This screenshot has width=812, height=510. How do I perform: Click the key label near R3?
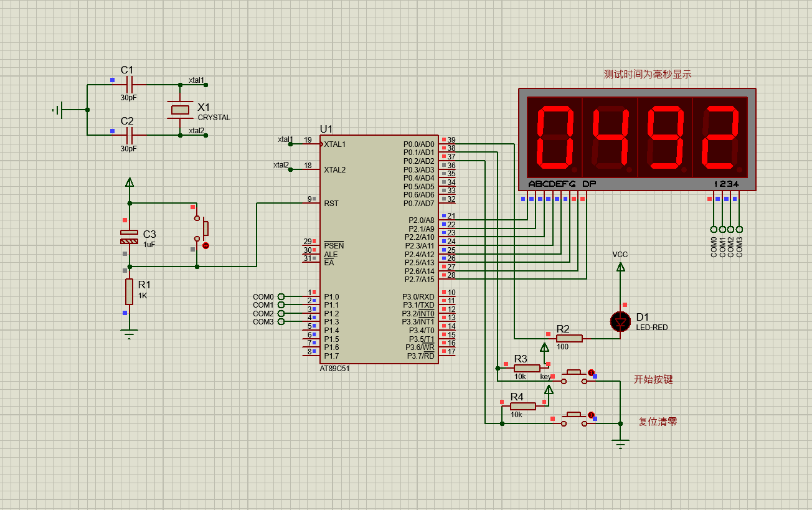(545, 377)
